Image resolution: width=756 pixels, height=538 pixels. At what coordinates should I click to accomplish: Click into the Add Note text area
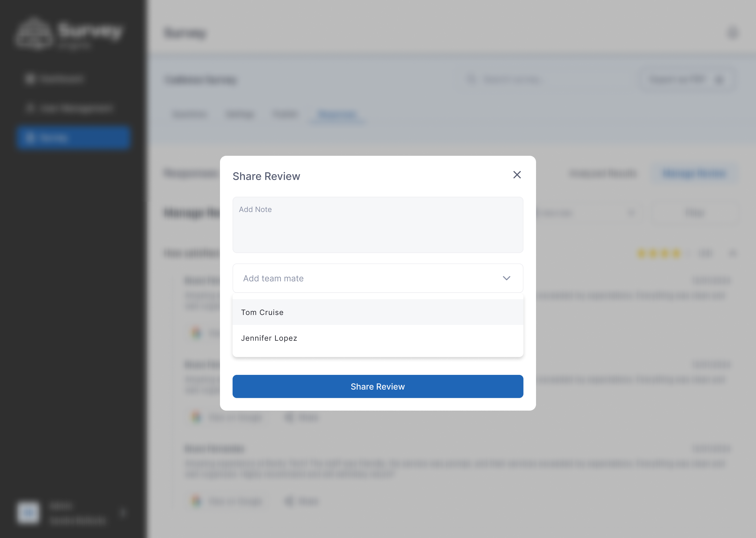378,225
